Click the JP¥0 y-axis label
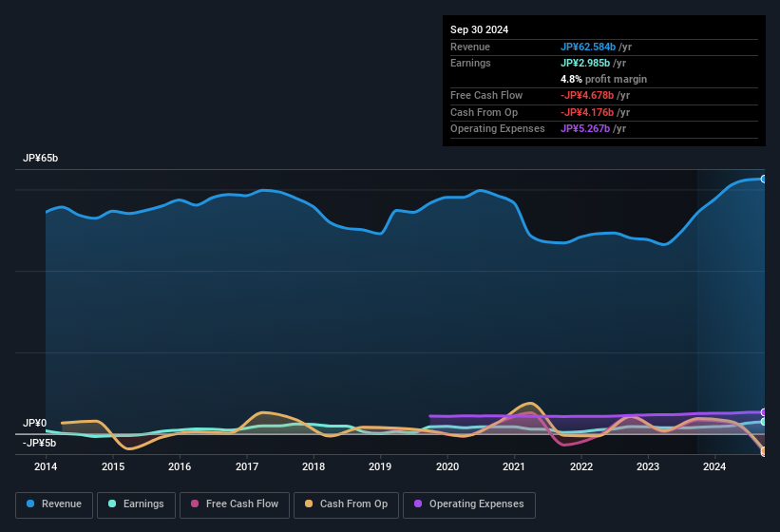The height and width of the screenshot is (532, 780). coord(34,423)
